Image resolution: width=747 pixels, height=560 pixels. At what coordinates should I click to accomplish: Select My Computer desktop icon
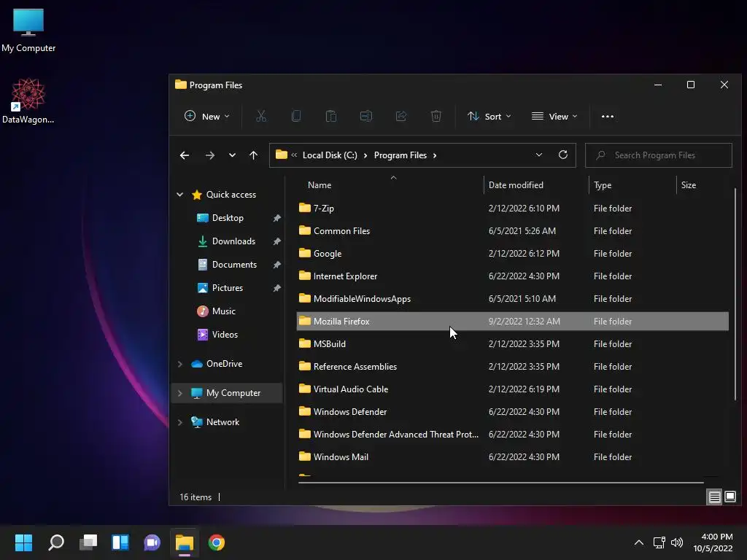(28, 31)
